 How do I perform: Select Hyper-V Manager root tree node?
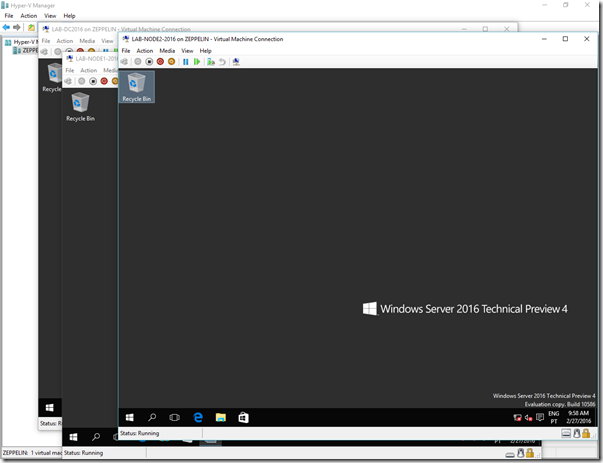pos(21,42)
